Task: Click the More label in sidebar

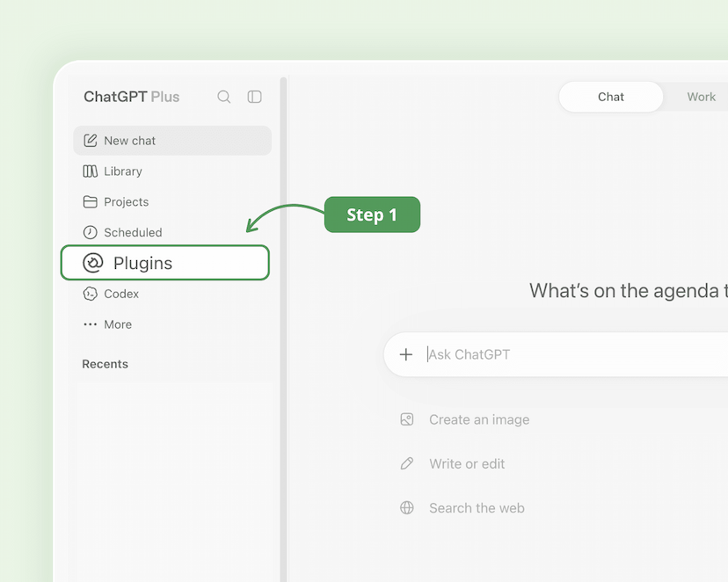Action: point(118,324)
